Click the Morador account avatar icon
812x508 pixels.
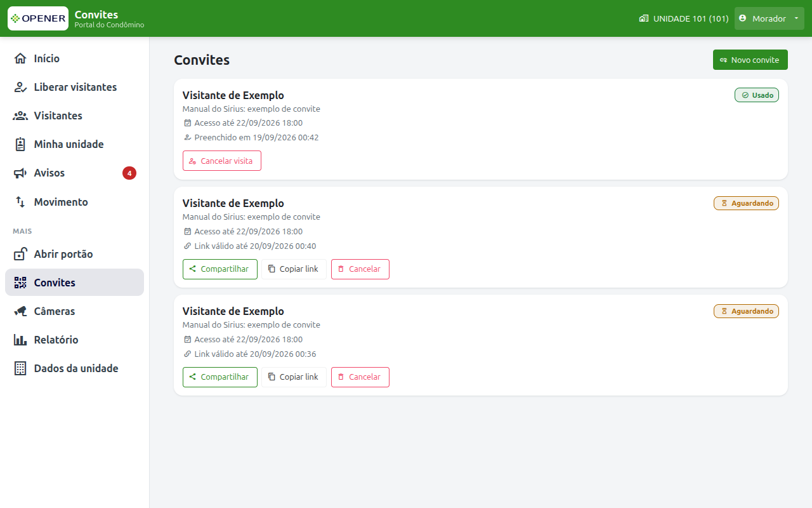click(x=743, y=18)
